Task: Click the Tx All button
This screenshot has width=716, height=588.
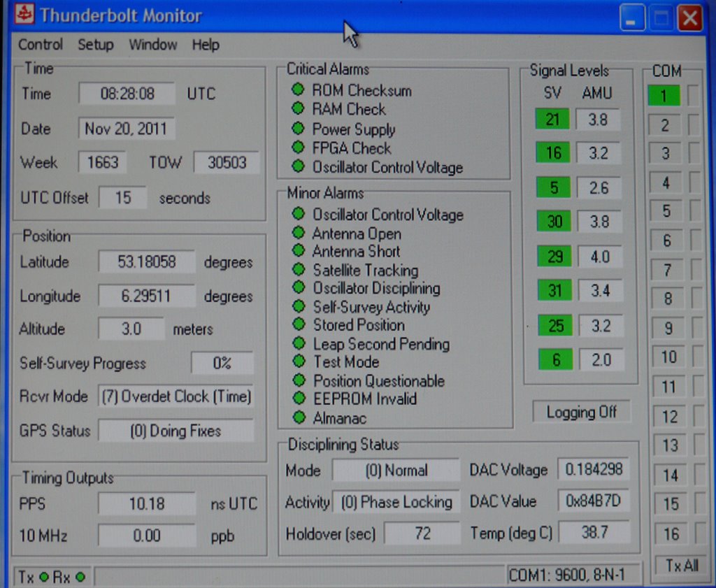Action: click(682, 566)
